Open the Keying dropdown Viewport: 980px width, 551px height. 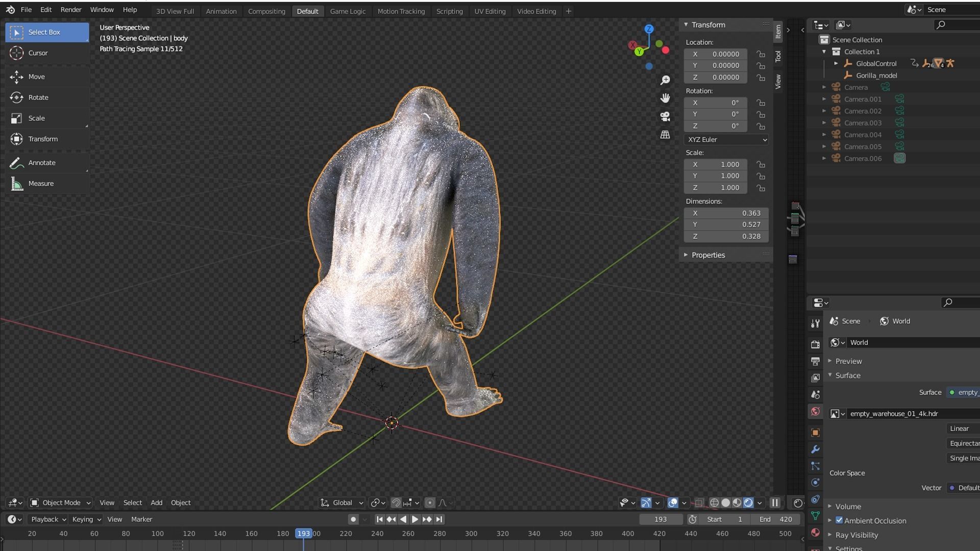86,519
